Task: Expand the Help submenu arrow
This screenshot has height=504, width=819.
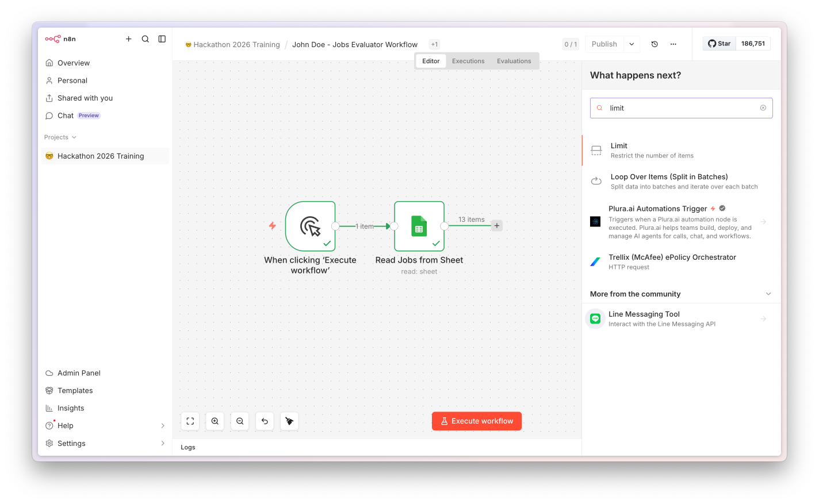Action: coord(163,426)
